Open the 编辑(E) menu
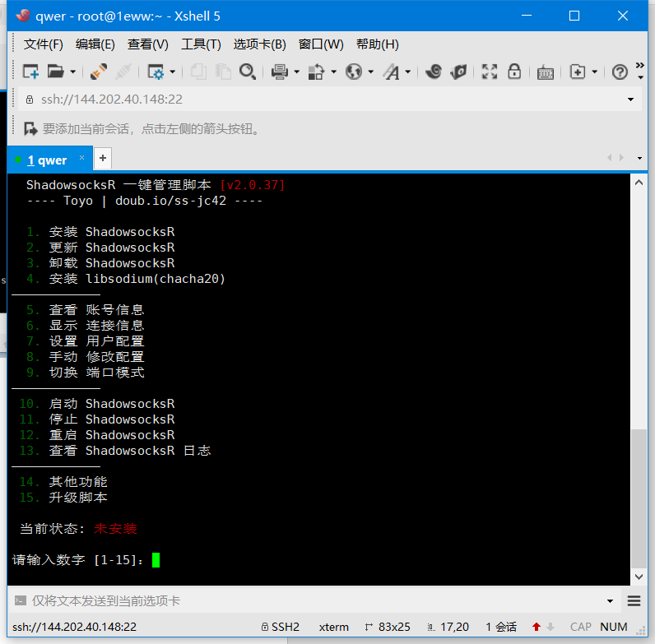This screenshot has height=644, width=655. tap(95, 44)
